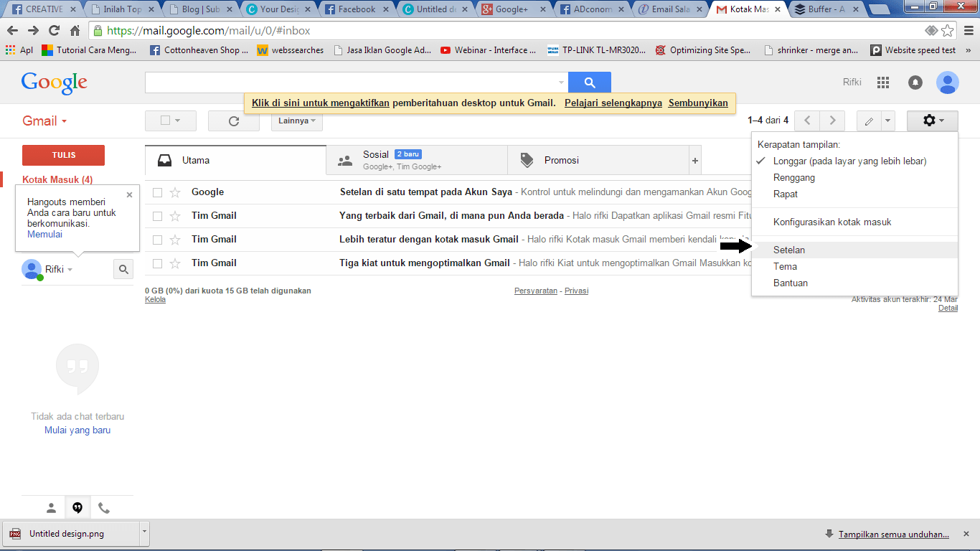Image resolution: width=980 pixels, height=551 pixels.
Task: Click the blue search magnifier button
Action: [x=590, y=83]
